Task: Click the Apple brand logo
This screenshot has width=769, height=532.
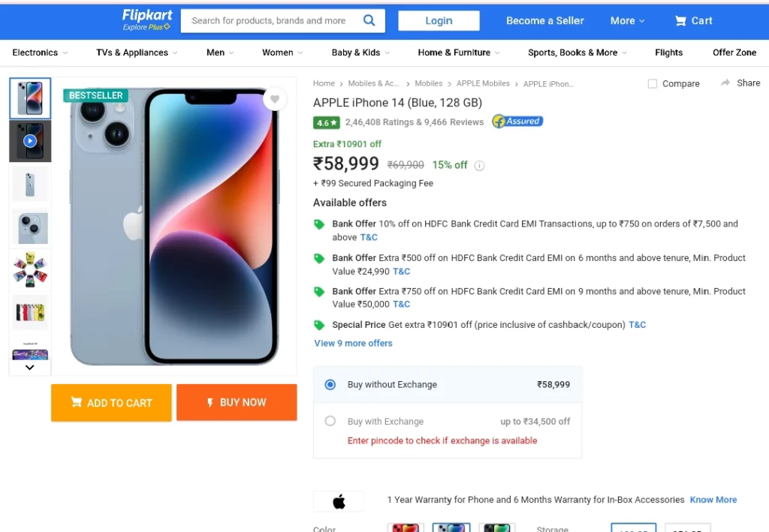Action: pos(339,501)
